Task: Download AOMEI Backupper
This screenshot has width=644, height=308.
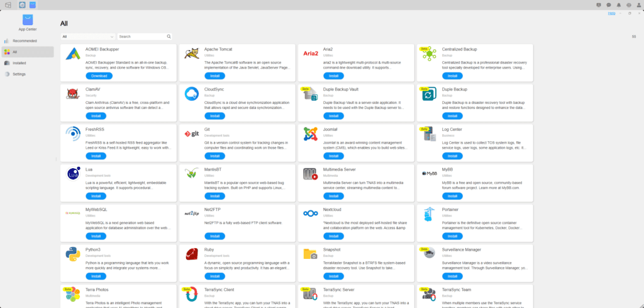Action: [x=99, y=76]
